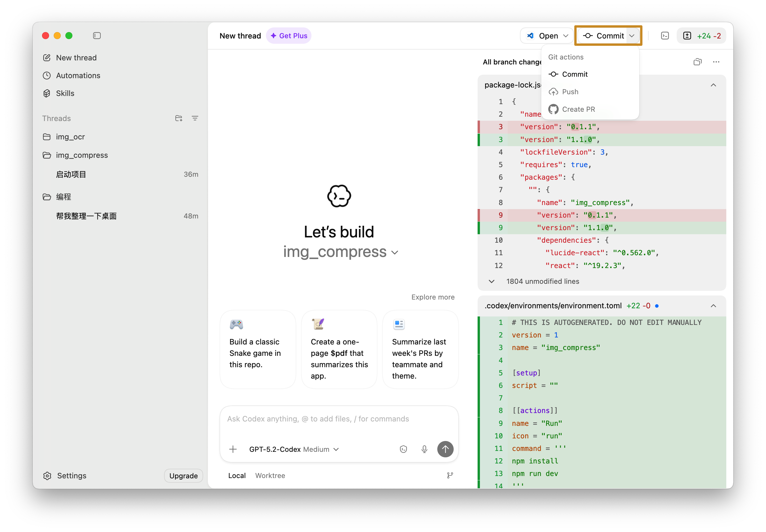Click the microphone dictation icon
The image size is (766, 532).
point(424,449)
